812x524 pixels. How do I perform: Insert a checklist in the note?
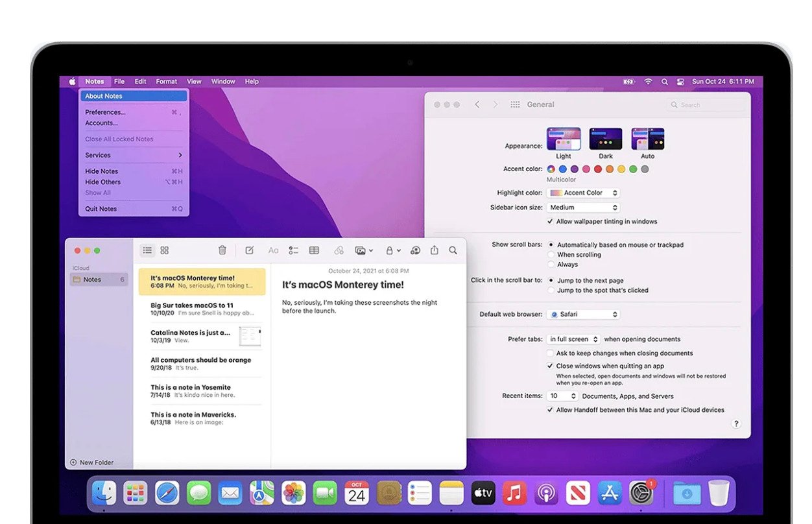coord(294,250)
